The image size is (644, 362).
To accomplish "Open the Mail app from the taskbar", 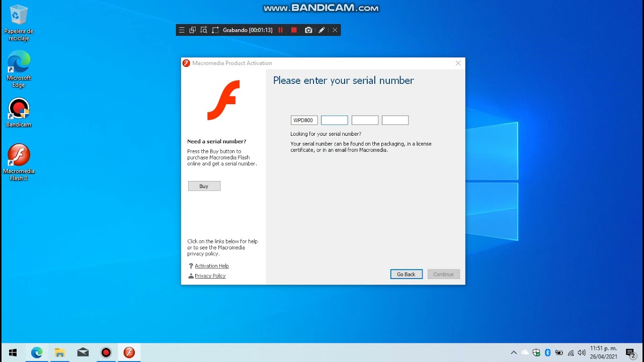I will tap(83, 353).
